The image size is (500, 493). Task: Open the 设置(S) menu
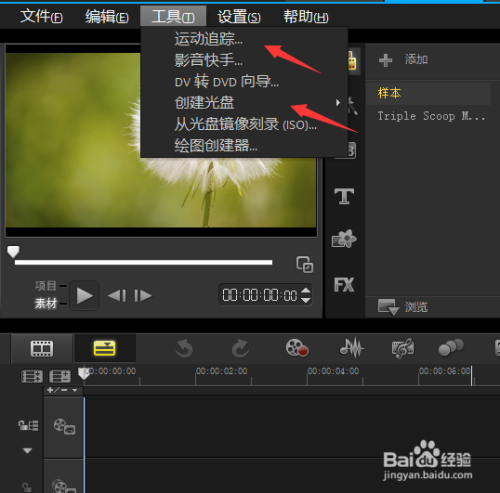(x=239, y=16)
